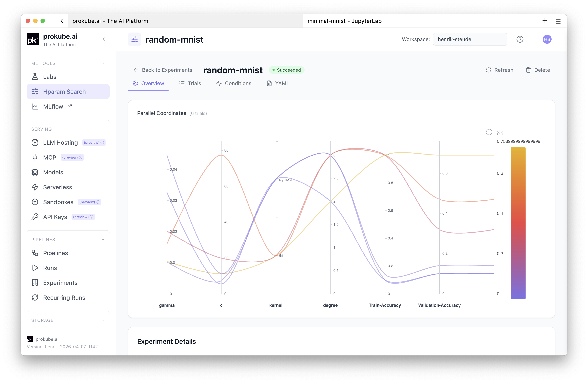Click the Validation-Accuracy axis label
Viewport: 588px width, 383px height.
coord(439,305)
